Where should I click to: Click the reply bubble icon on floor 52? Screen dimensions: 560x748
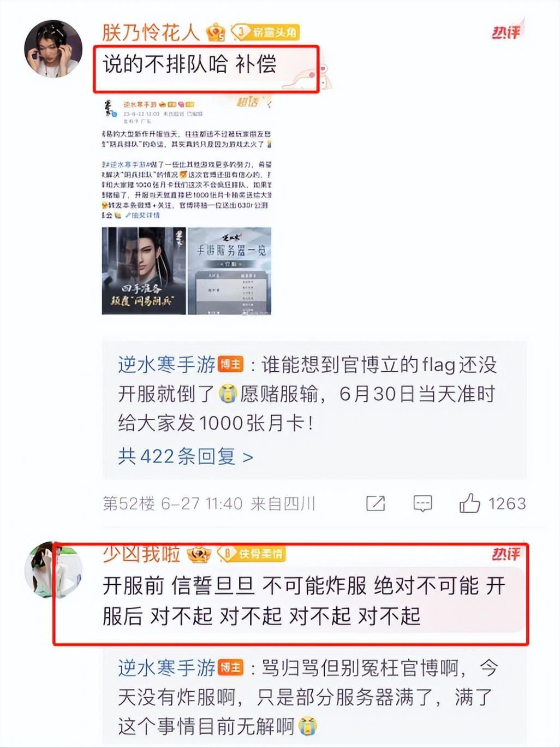point(423,503)
